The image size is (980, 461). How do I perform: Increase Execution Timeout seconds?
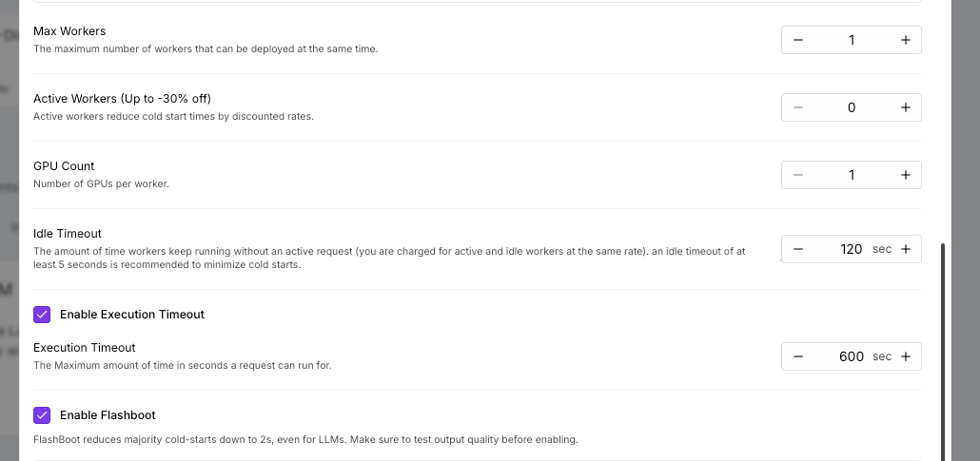[x=905, y=356]
